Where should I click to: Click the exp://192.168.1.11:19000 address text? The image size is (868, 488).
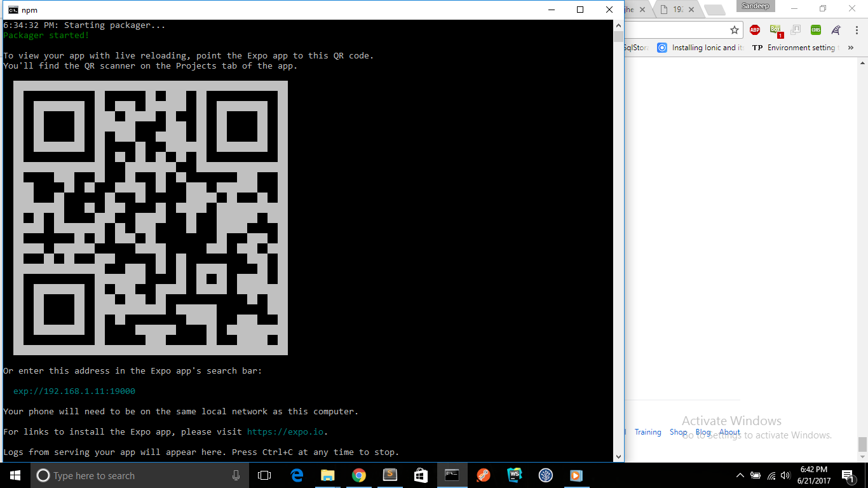(74, 391)
